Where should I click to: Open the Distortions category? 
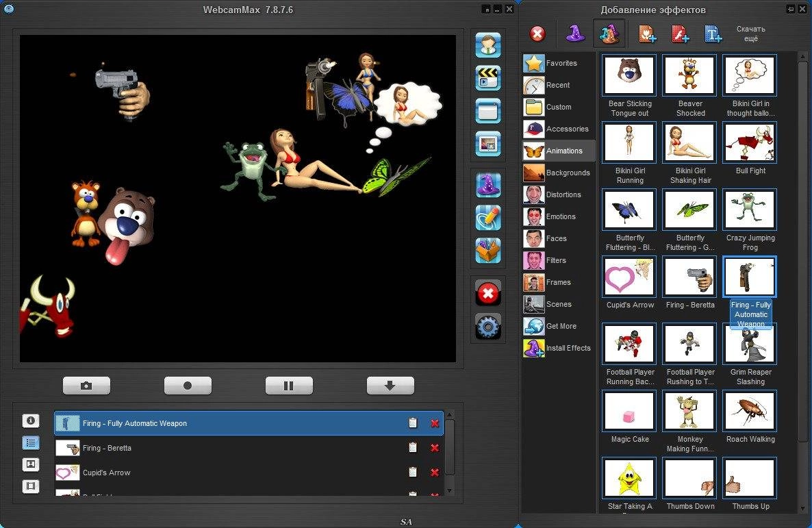tap(559, 194)
